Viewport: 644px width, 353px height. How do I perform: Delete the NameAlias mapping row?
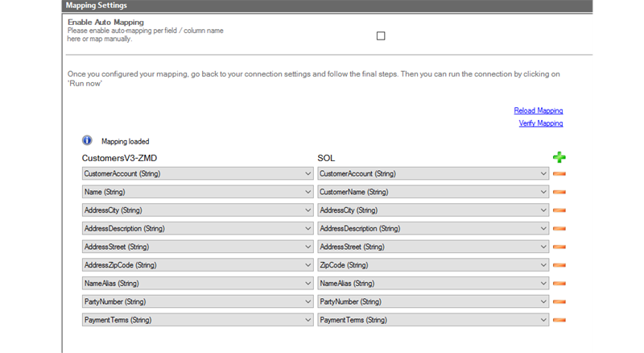[x=559, y=284]
